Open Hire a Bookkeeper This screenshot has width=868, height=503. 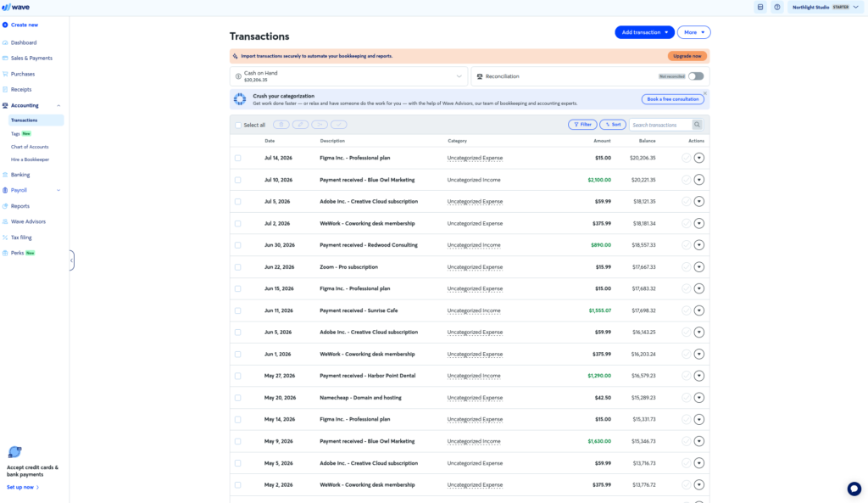[x=30, y=159]
